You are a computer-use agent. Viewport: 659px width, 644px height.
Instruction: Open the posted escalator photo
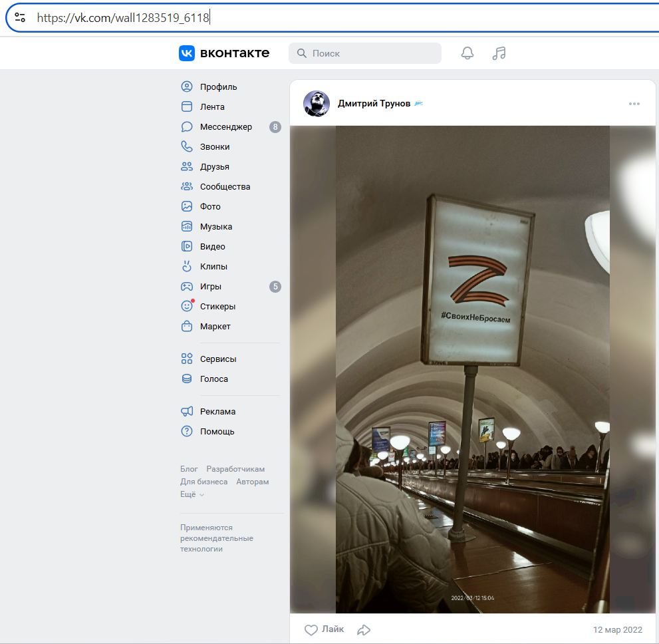(472, 369)
